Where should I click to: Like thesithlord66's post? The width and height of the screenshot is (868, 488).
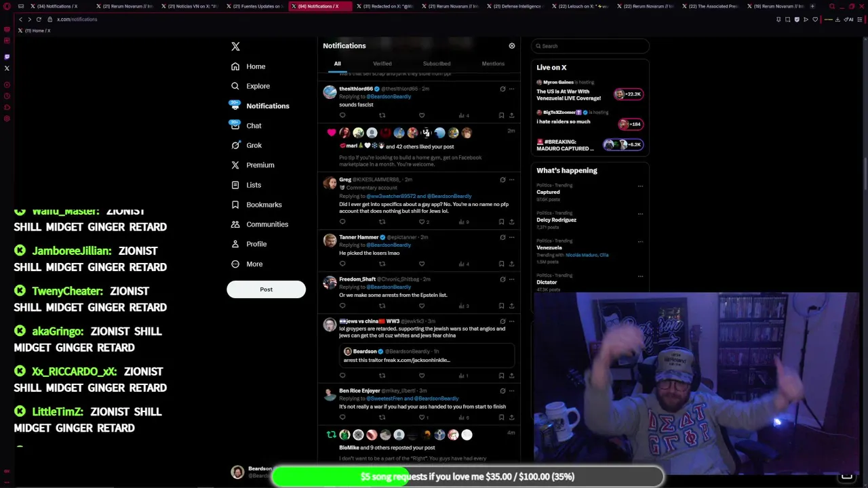(x=422, y=115)
